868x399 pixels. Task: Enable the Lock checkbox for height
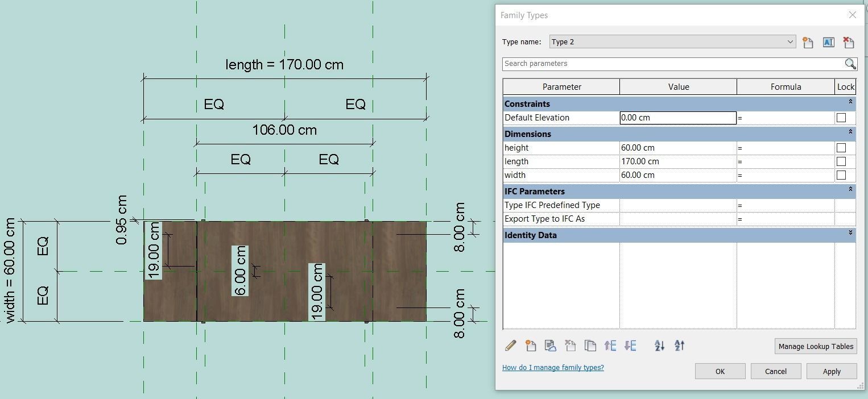pyautogui.click(x=841, y=148)
